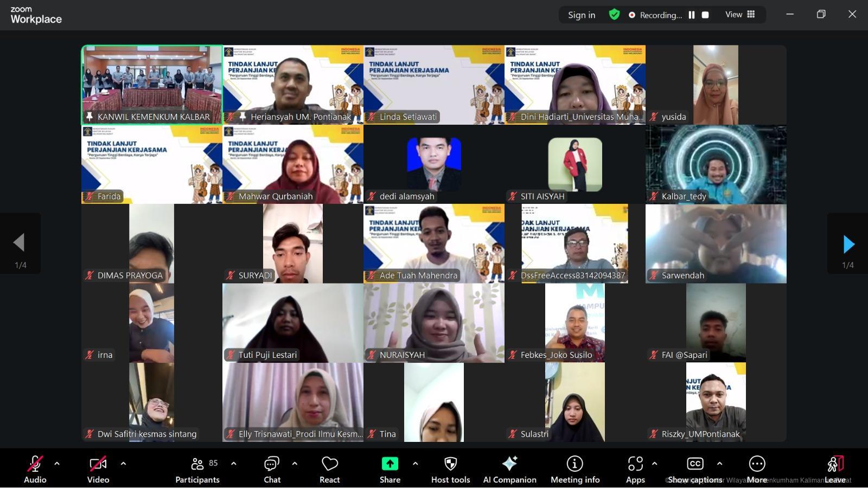This screenshot has height=488, width=868.
Task: Start the video camera
Action: coord(98,467)
